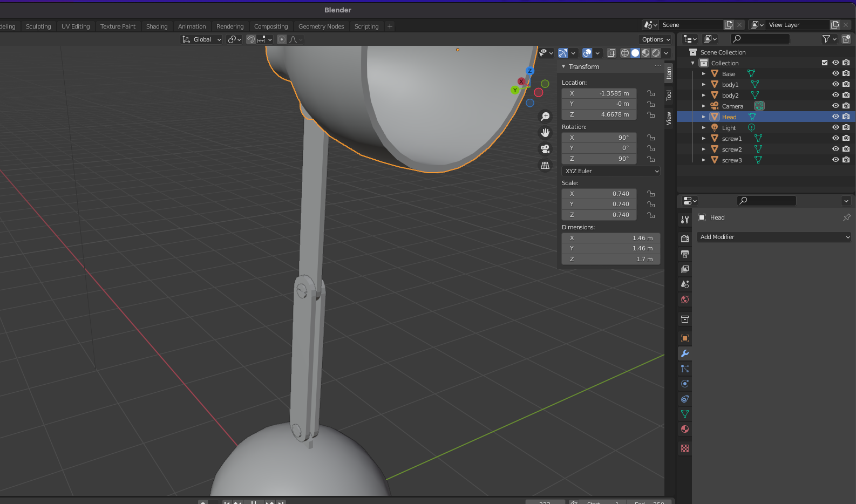Viewport: 856px width, 504px height.
Task: Open the Modifiers wrench tab icon
Action: [685, 353]
